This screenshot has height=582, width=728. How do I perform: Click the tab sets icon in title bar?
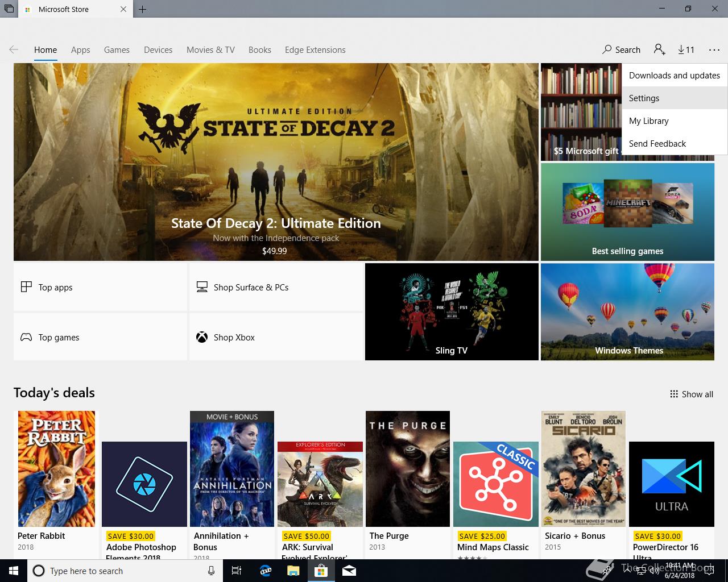[x=9, y=9]
